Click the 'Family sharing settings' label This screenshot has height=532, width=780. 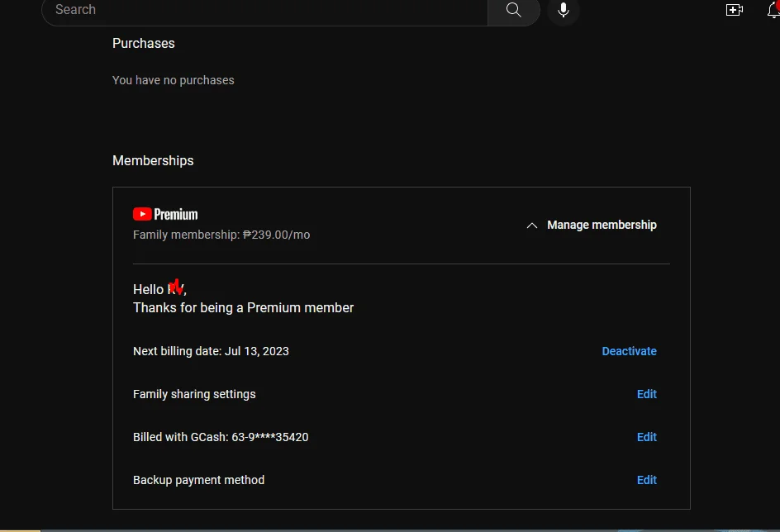tap(194, 394)
